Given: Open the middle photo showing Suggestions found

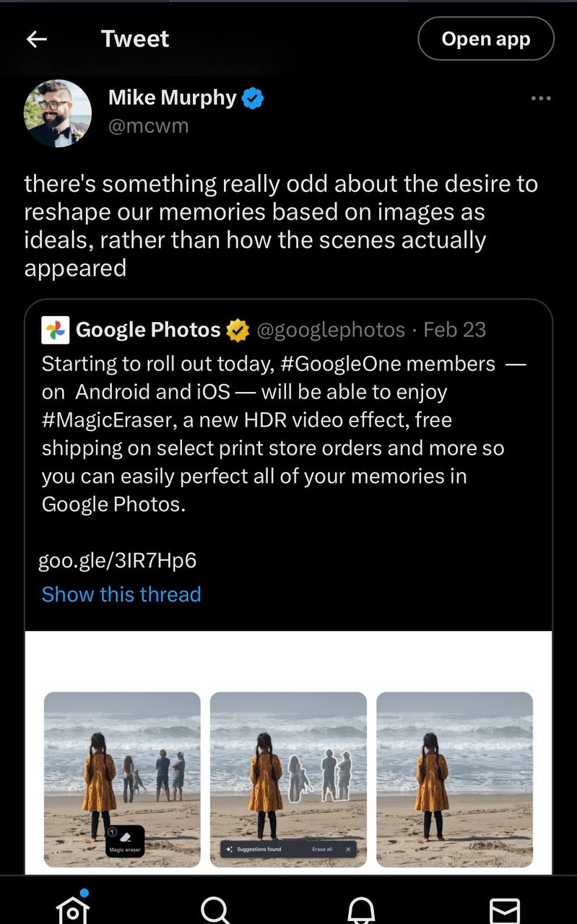Looking at the screenshot, I should pyautogui.click(x=288, y=779).
